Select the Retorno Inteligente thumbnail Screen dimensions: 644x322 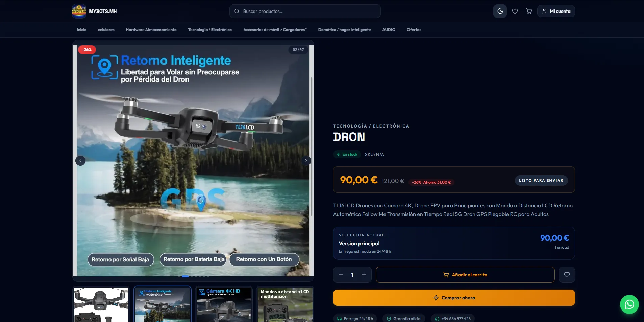163,304
